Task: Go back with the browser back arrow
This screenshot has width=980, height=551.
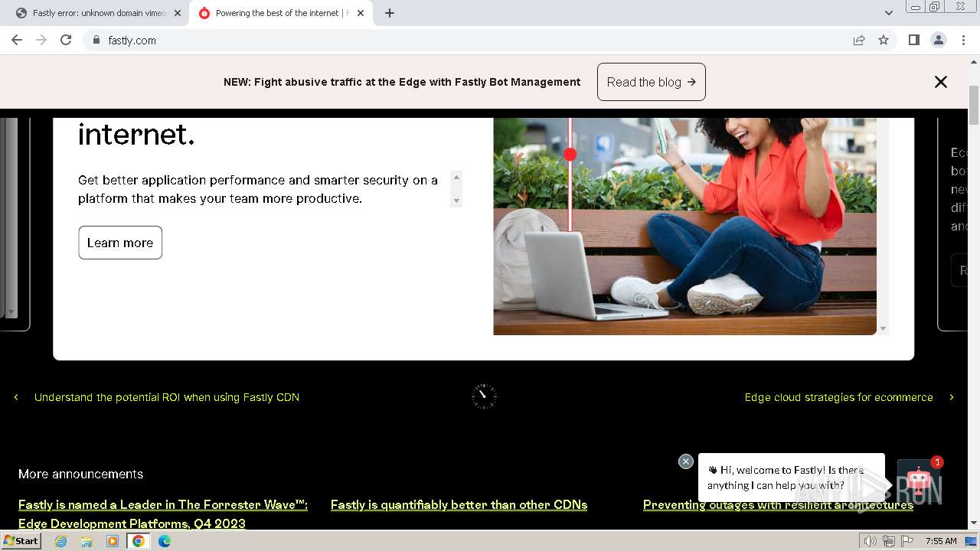Action: coord(17,40)
